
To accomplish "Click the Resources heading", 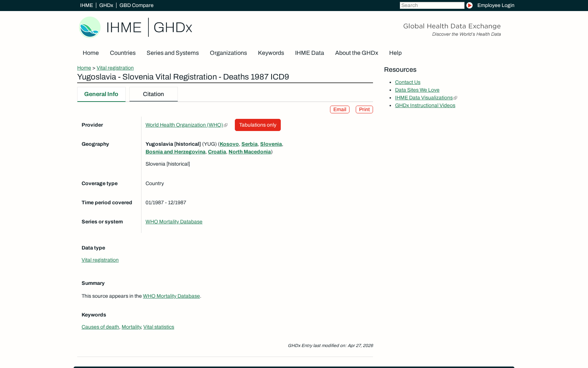I will coord(400,70).
